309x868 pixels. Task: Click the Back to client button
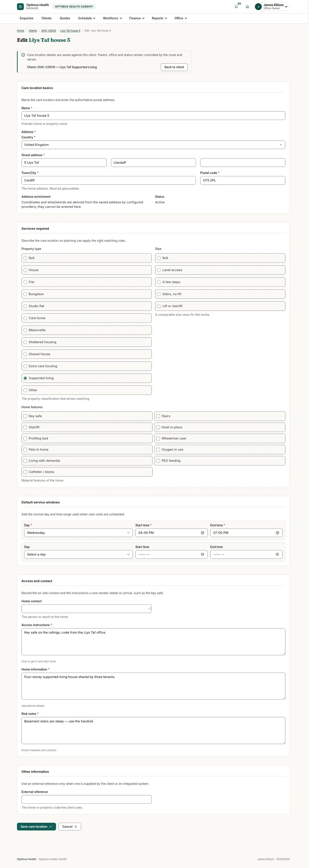174,67
